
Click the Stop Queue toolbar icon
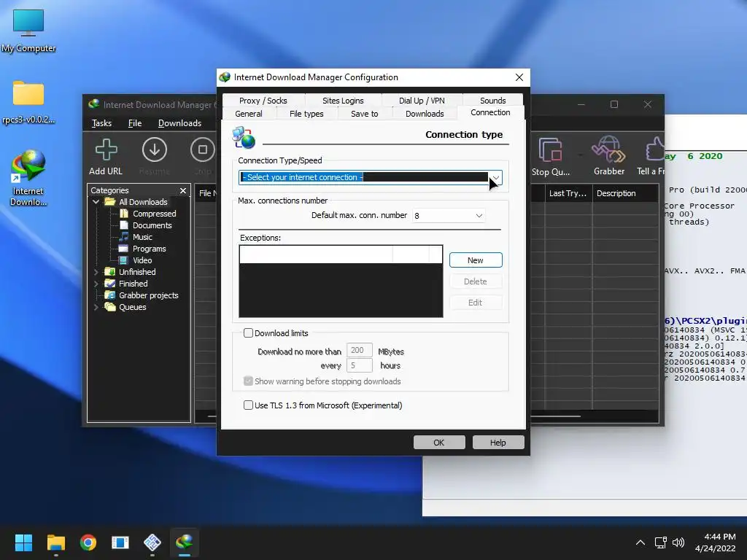[550, 149]
